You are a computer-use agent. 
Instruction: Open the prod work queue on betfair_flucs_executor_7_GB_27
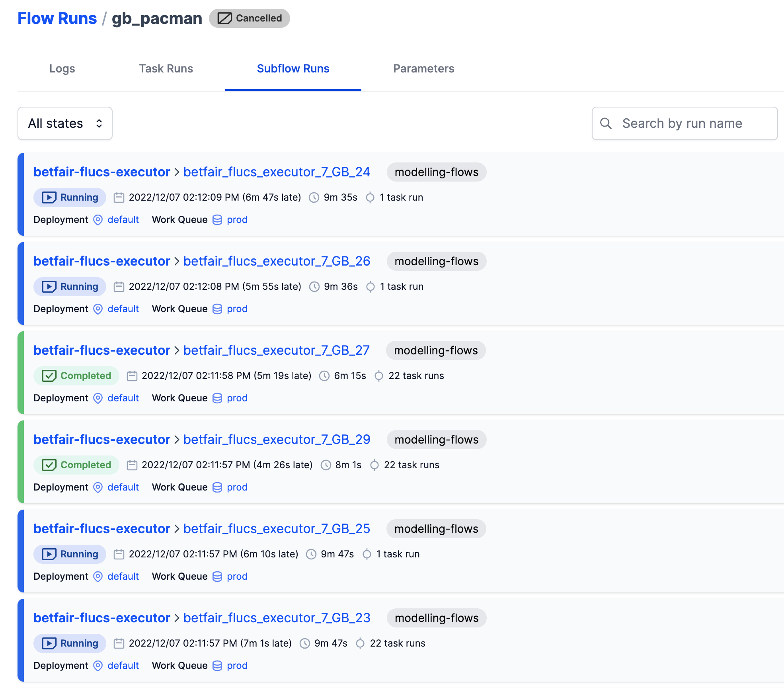coord(237,398)
